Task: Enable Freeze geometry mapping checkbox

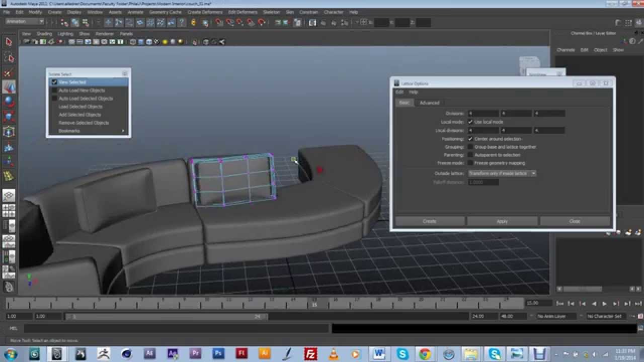Action: [470, 163]
